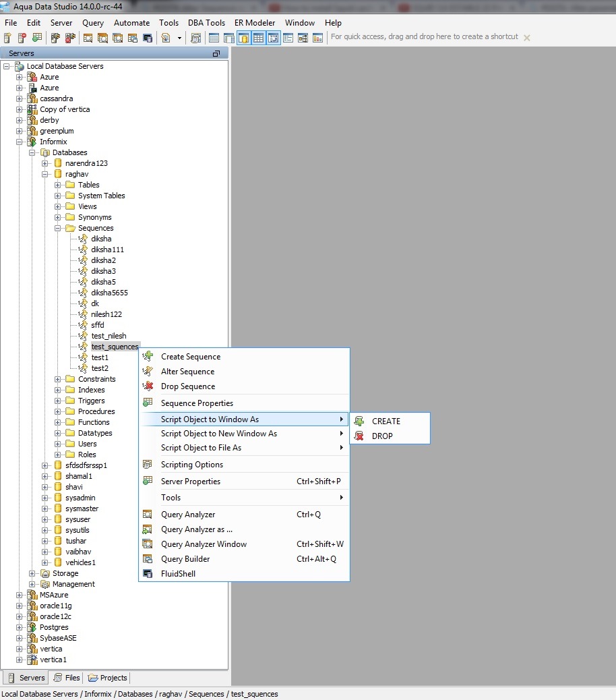The width and height of the screenshot is (616, 700).
Task: Toggle the highlighted database cylinder view icon in the toolbar
Action: (x=243, y=38)
